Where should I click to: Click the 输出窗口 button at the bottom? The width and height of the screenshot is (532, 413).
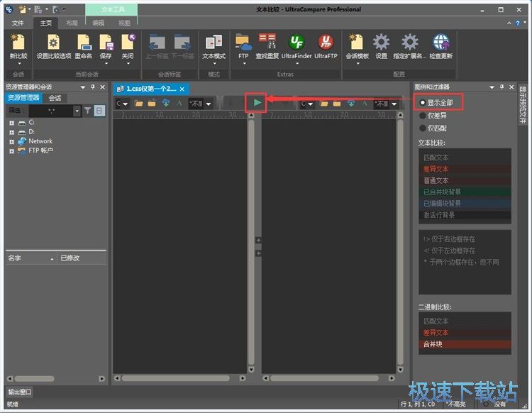coord(20,392)
